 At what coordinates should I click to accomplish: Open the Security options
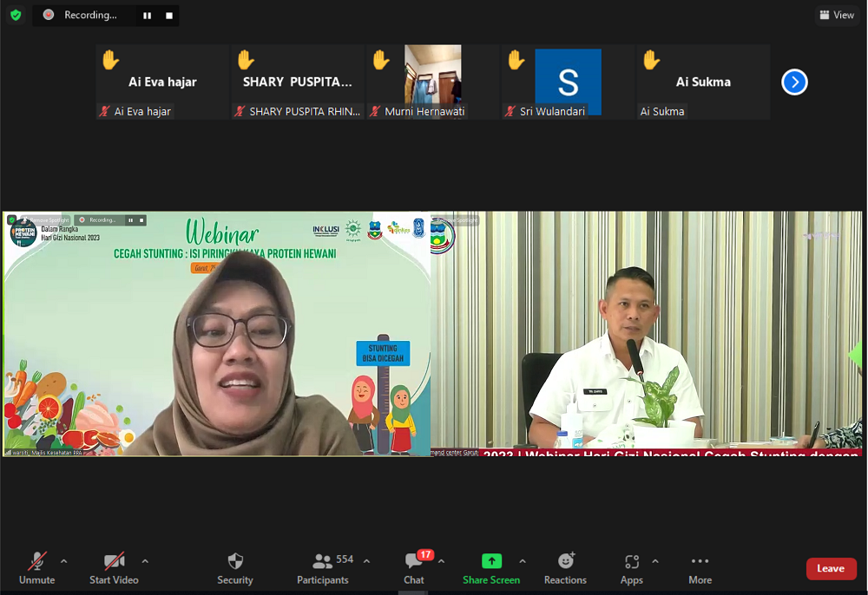pos(235,567)
